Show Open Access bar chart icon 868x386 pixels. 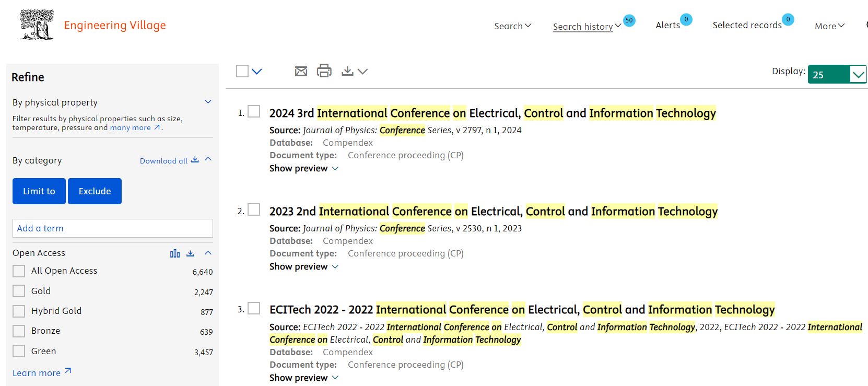[x=175, y=253]
